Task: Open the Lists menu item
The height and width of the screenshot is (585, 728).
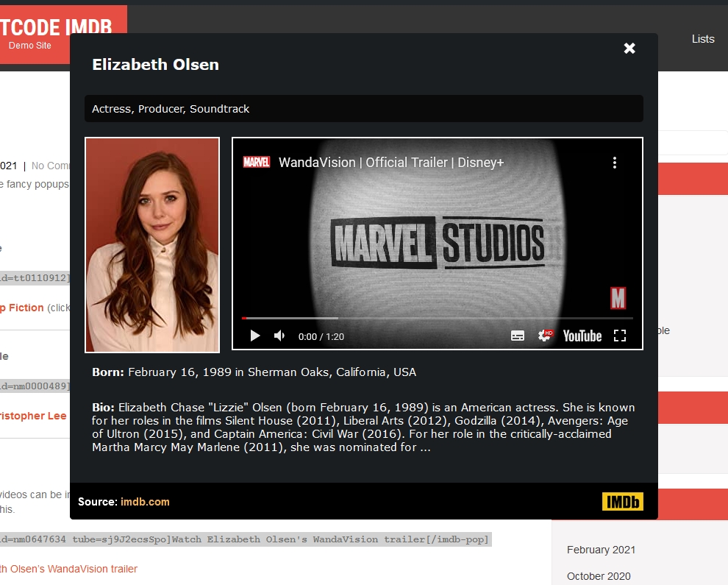Action: pos(703,39)
